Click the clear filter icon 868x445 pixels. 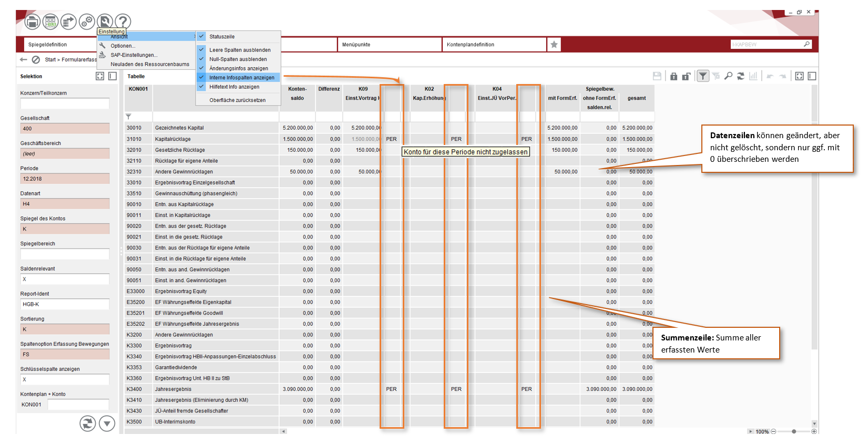(716, 76)
